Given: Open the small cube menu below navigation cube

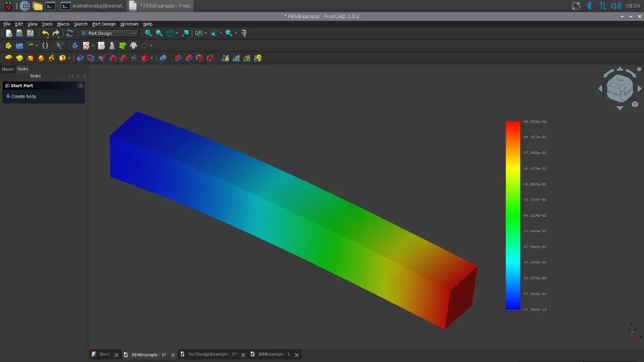Looking at the screenshot, I should point(635,104).
